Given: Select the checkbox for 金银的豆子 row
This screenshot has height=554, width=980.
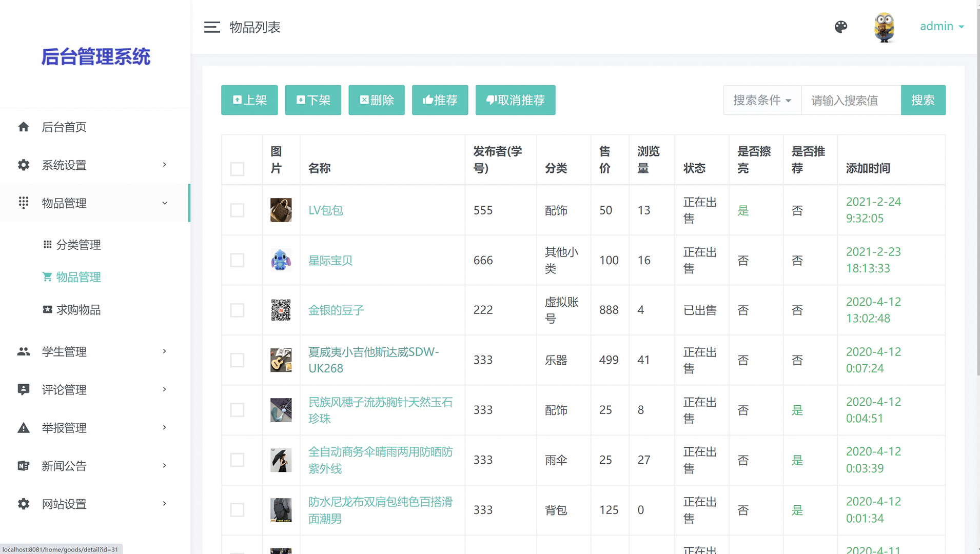Looking at the screenshot, I should tap(237, 310).
